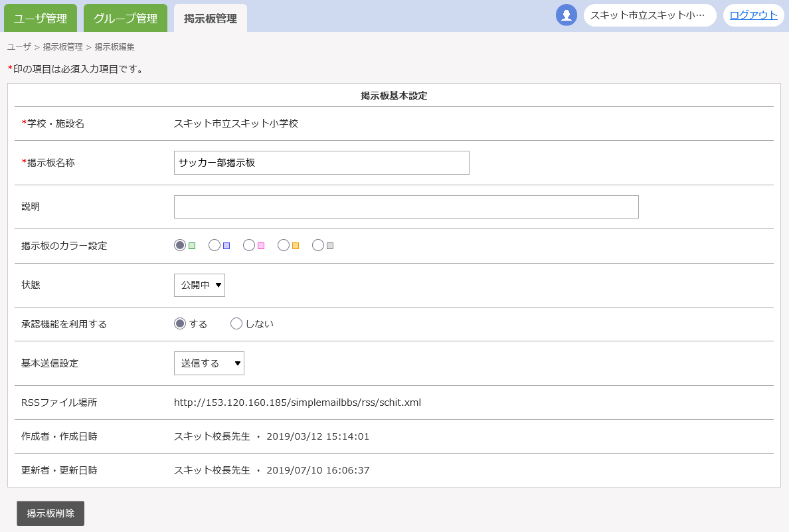The image size is (789, 532).
Task: Disable approval function with しない option
Action: coord(236,323)
